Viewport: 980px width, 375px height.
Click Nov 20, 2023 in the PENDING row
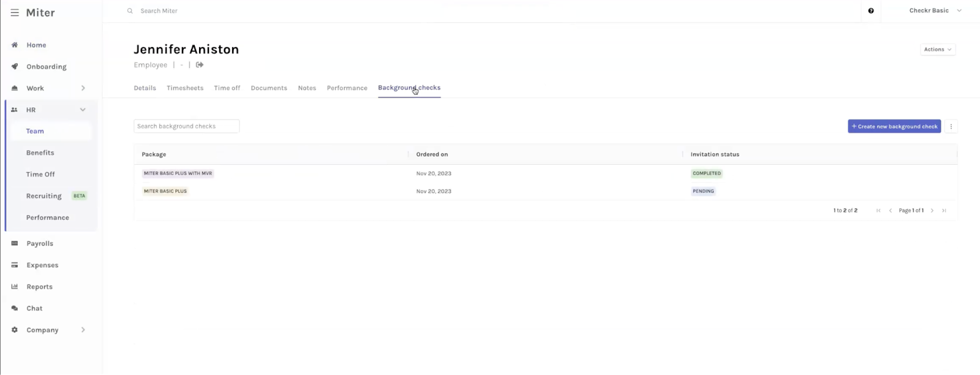coord(434,191)
